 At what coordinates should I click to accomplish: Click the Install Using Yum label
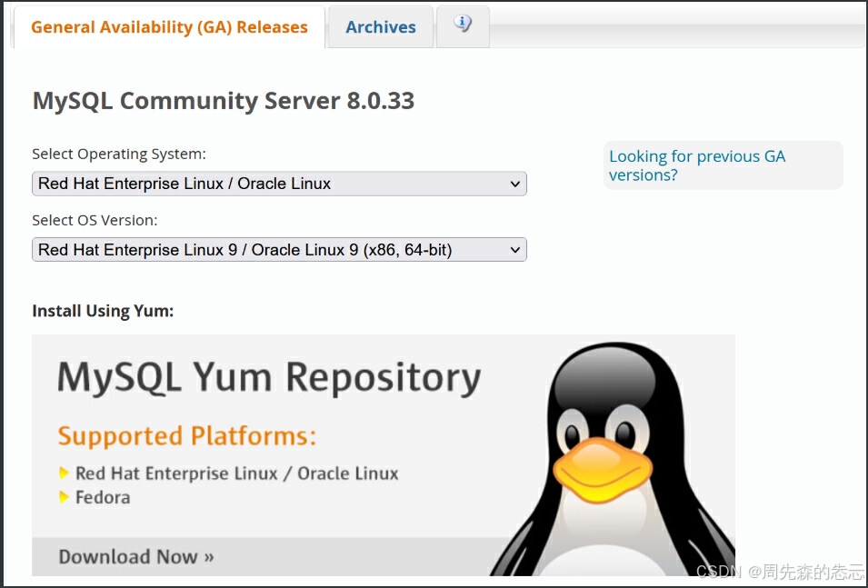coord(103,311)
